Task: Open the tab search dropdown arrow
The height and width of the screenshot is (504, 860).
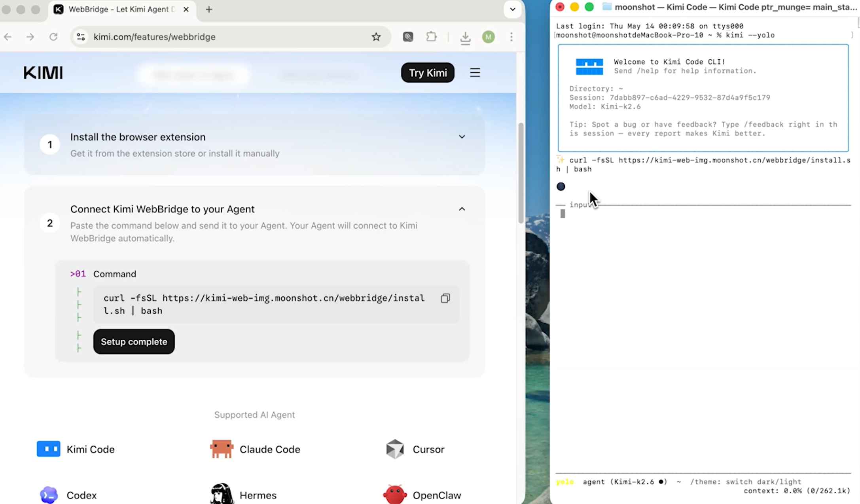Action: [x=513, y=9]
